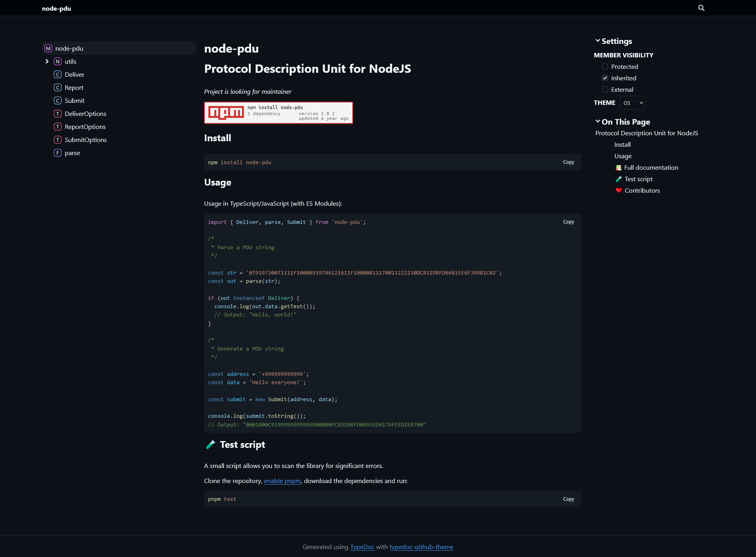Open the ReportOptions type page
Screen dimensions: 756x557
85,127
